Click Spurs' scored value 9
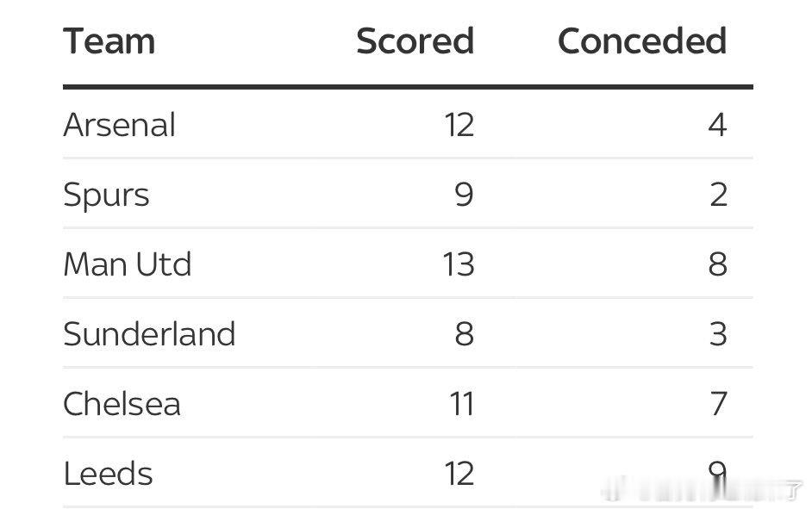This screenshot has height=509, width=812. [x=464, y=195]
